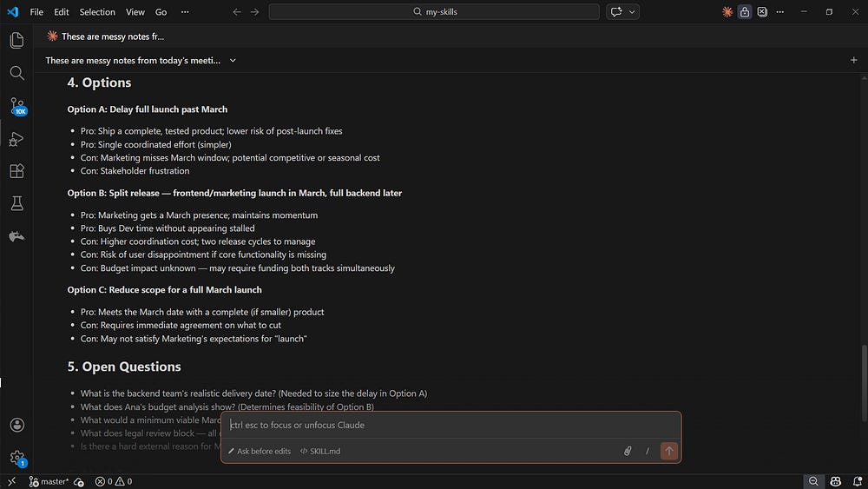Click the Claude spark icon in the title bar
Image resolution: width=868 pixels, height=489 pixels.
tap(727, 11)
